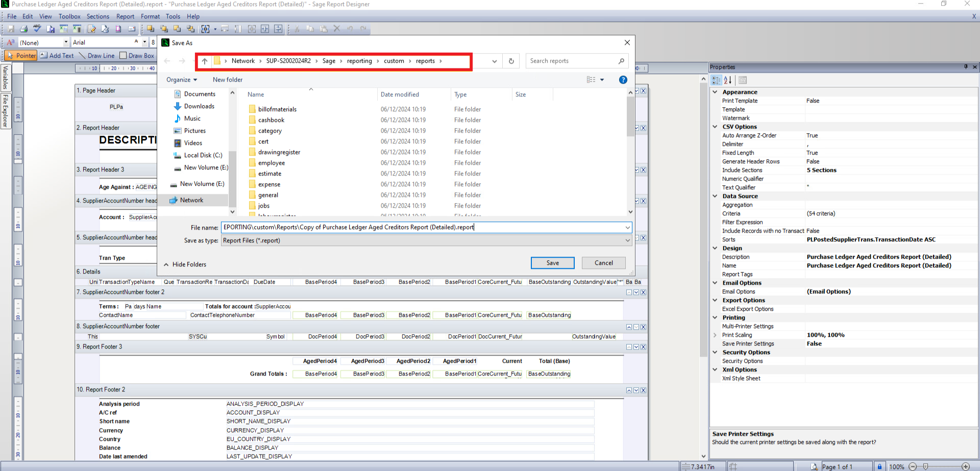Open the Save As help icon
This screenshot has height=471, width=980.
click(623, 80)
